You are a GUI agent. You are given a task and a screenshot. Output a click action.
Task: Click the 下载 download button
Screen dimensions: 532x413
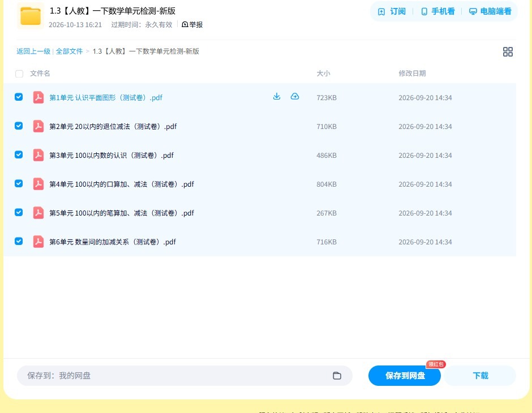(480, 376)
